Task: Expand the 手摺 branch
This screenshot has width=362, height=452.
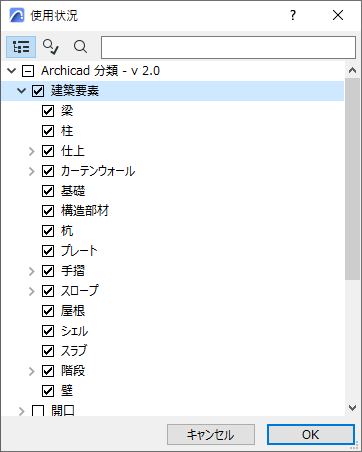Action: point(32,271)
